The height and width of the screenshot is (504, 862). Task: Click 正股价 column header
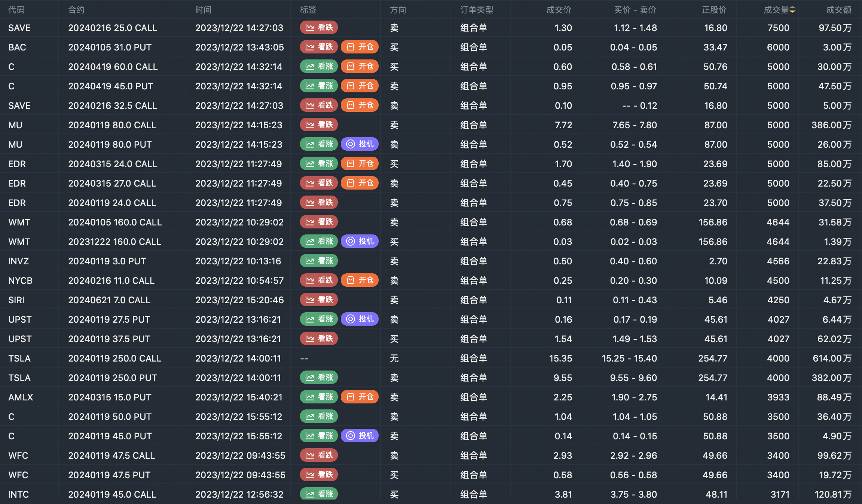pos(714,10)
